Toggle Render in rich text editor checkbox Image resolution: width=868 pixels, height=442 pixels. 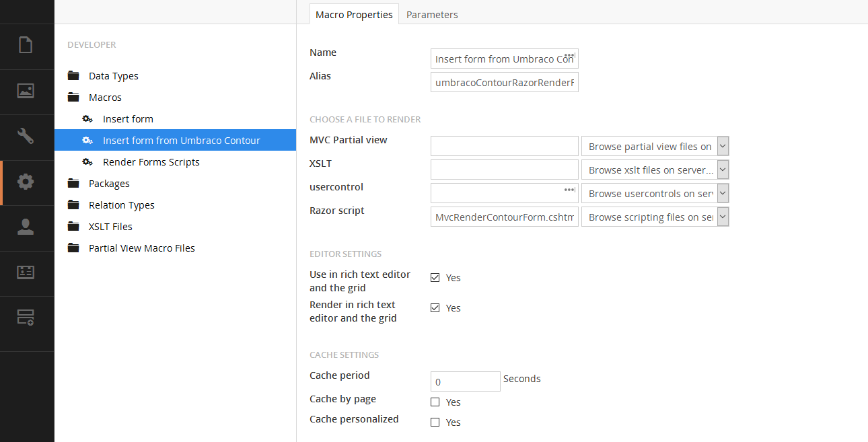tap(435, 307)
